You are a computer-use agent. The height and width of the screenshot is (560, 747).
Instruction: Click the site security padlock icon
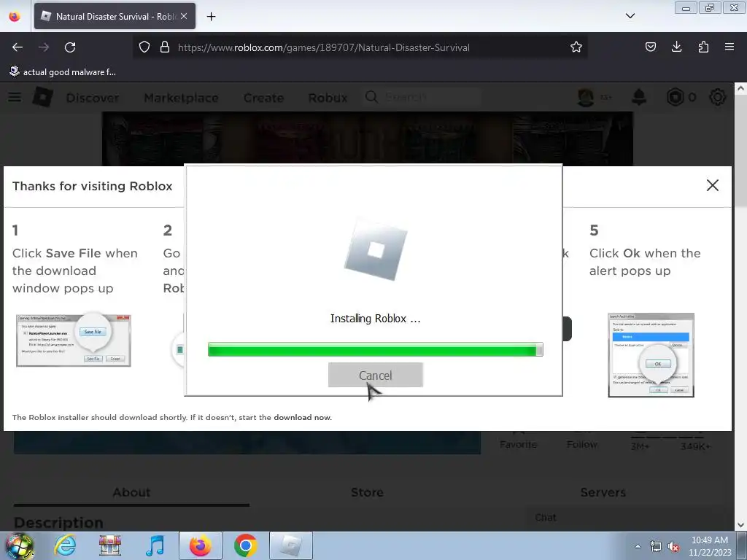(x=165, y=47)
